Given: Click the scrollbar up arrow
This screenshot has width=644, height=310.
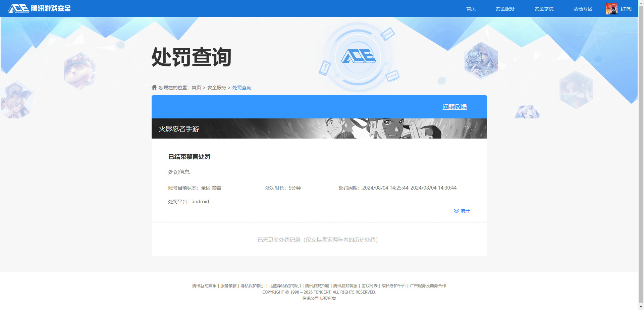Looking at the screenshot, I should coord(641,3).
